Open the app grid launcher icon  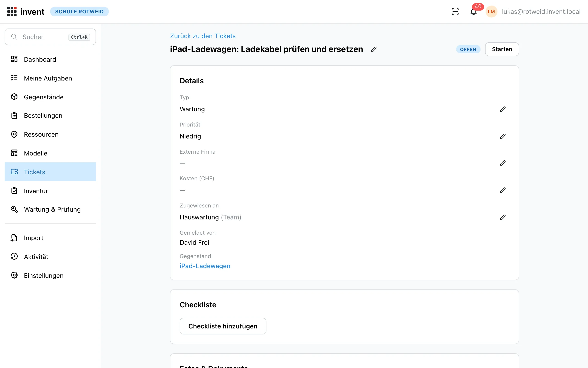[12, 11]
